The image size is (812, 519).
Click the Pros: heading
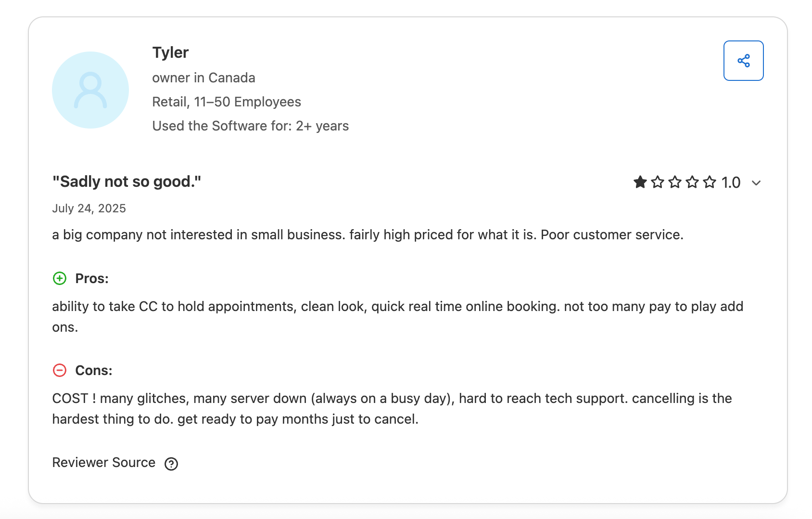[x=92, y=279]
